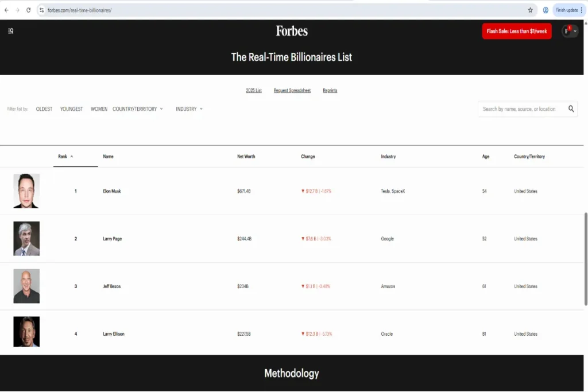Click the search magnifier icon
Screen dimensions: 588x392
[x=571, y=108]
